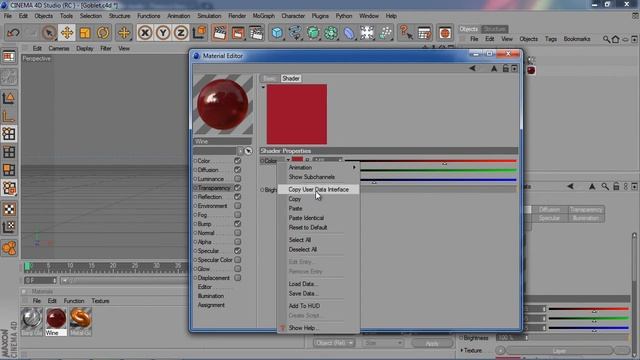Activate the Rotate tool
Viewport: 640px width, 360px height.
tap(103, 33)
